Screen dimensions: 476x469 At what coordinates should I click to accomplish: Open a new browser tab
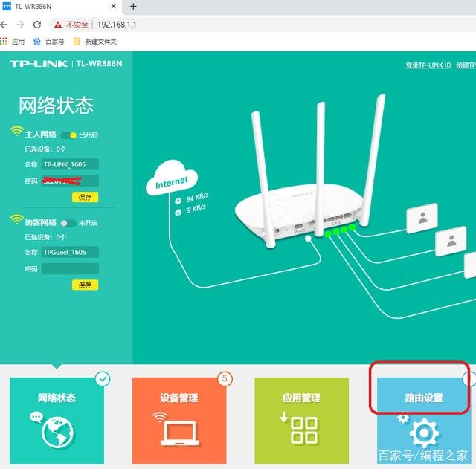tap(133, 7)
